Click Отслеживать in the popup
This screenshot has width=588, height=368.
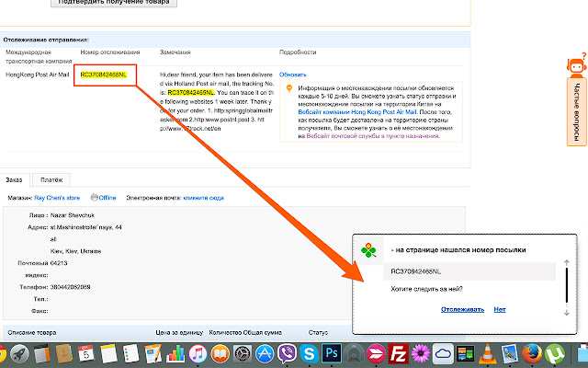[462, 309]
